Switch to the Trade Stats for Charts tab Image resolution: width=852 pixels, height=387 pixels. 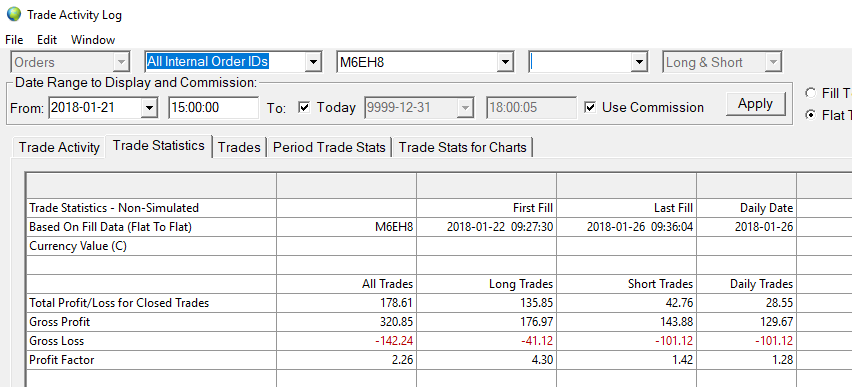click(462, 147)
